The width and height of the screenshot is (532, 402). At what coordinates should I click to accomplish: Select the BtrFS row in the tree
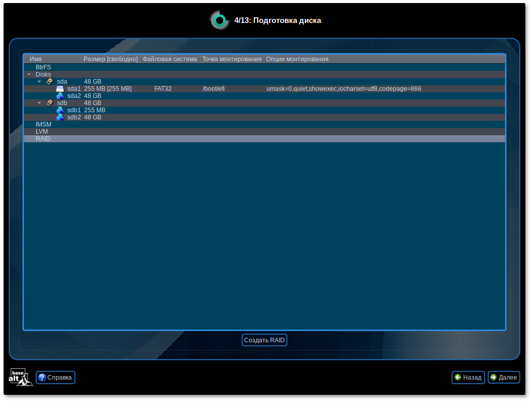[43, 67]
